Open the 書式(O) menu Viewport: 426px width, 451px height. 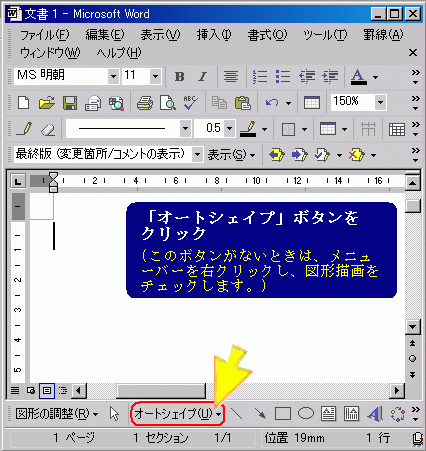click(267, 34)
